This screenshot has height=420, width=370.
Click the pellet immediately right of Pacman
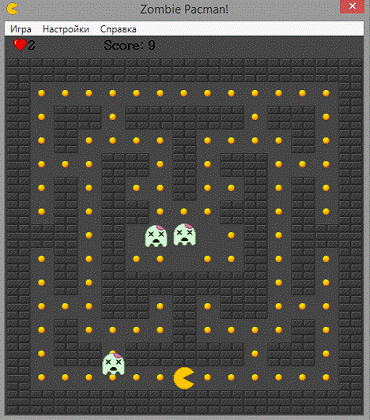pos(207,377)
